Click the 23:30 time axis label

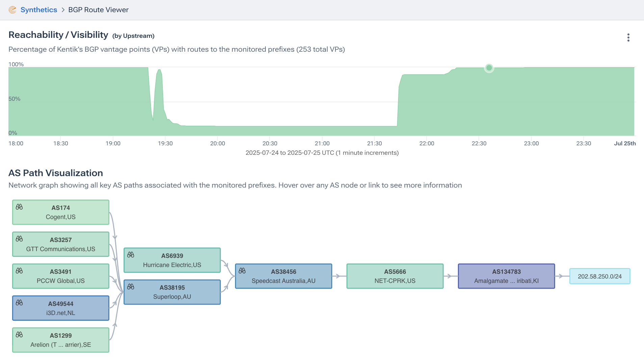click(584, 143)
